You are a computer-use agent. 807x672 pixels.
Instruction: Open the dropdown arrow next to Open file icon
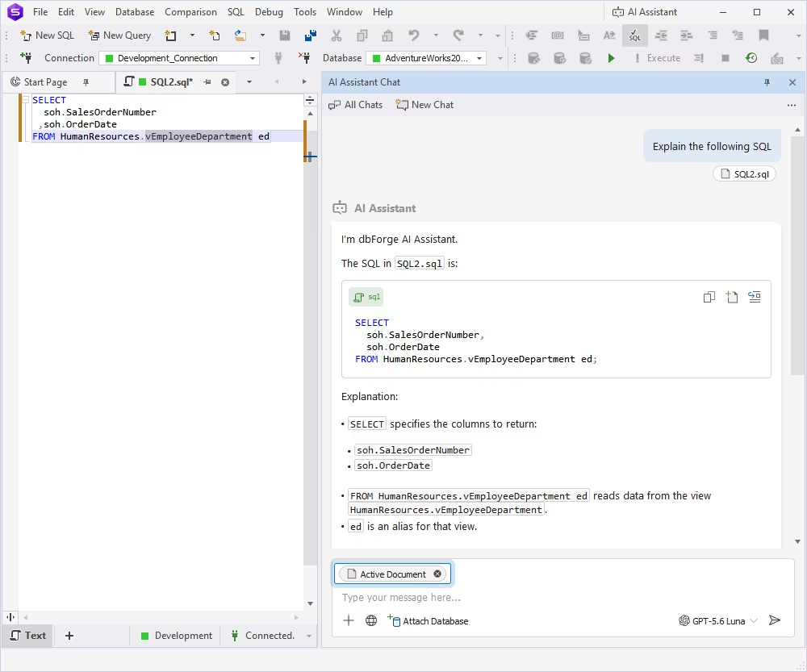tap(262, 35)
